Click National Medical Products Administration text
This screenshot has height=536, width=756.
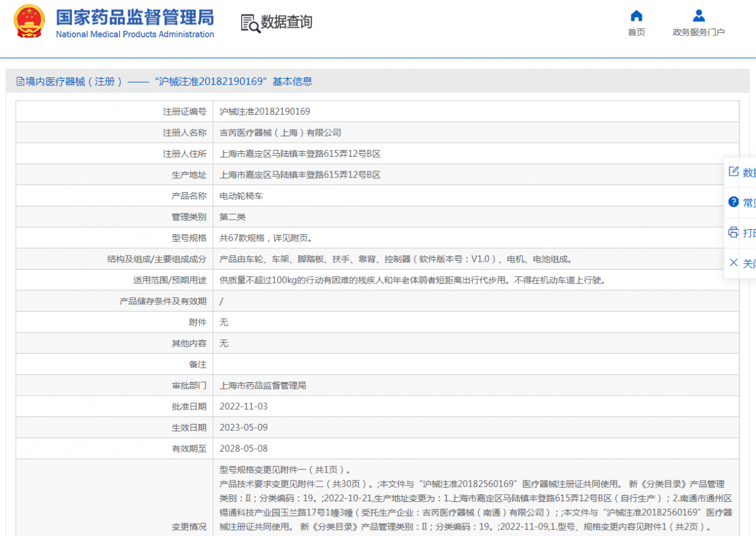135,34
